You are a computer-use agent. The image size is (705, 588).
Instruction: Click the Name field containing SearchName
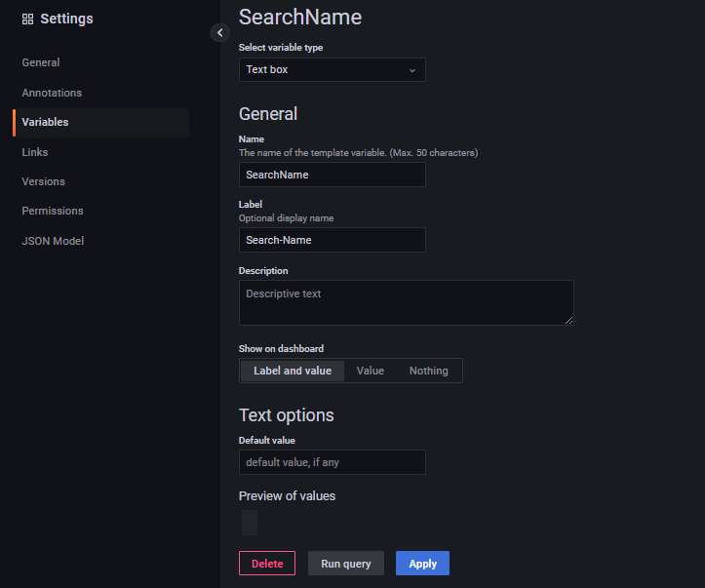coord(332,175)
